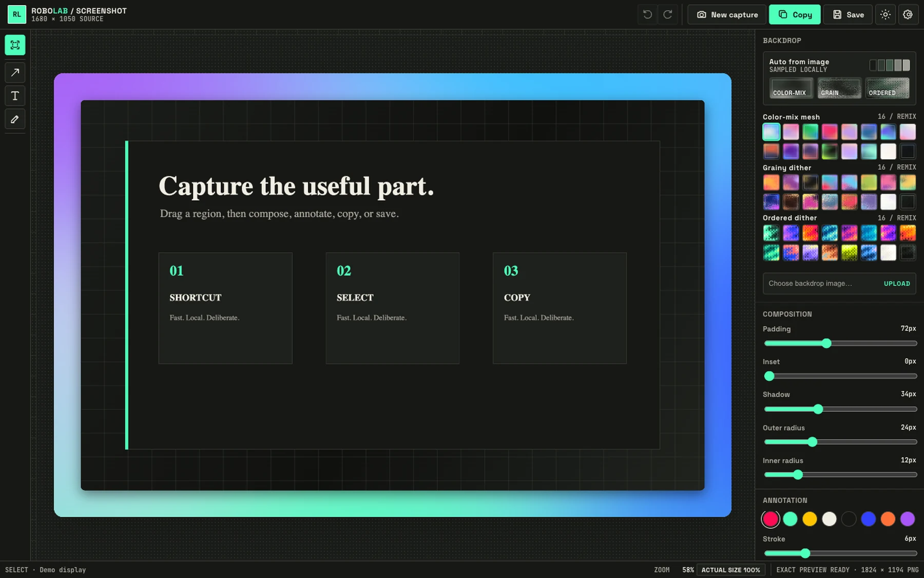Click 58% zoom value

tap(688, 570)
